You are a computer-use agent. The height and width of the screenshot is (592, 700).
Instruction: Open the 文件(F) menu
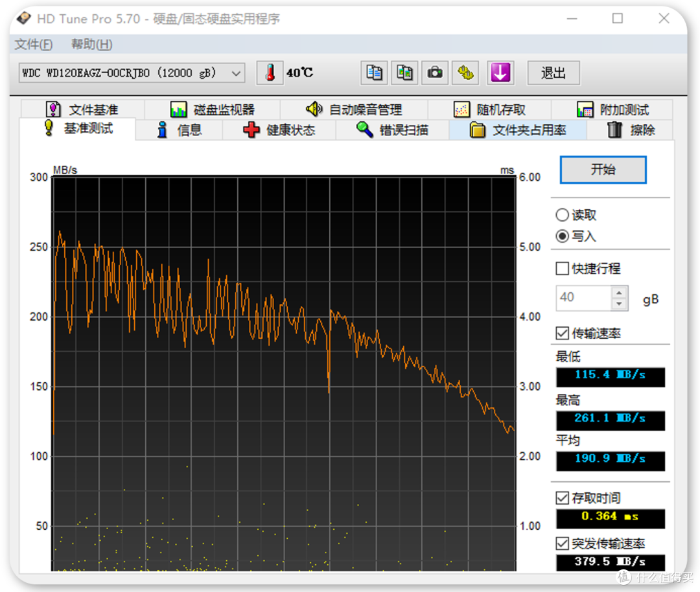34,44
